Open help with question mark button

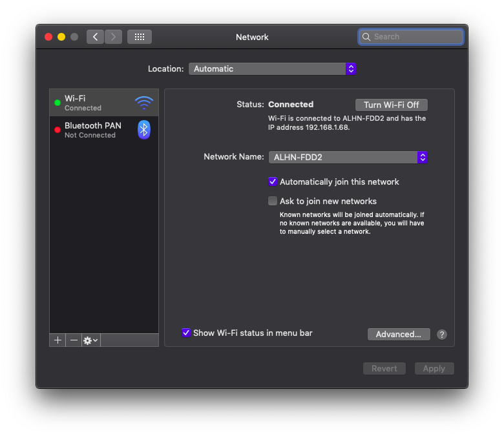(x=442, y=335)
